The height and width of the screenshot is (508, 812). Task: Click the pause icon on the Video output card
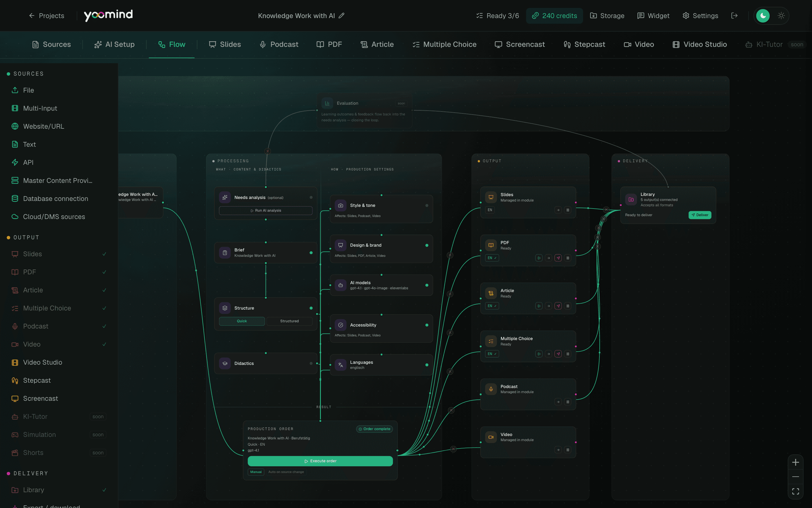(x=568, y=450)
